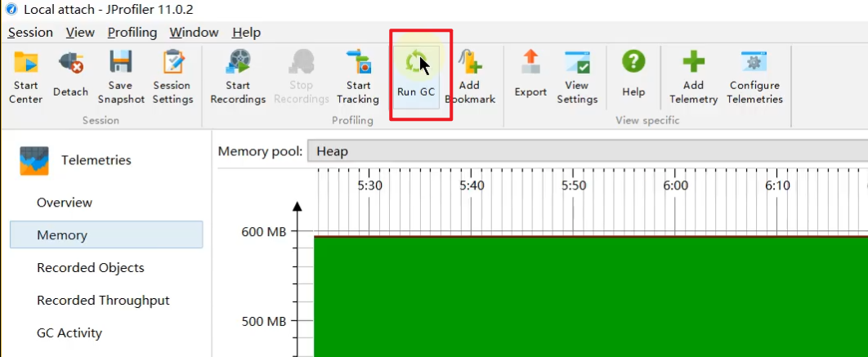Click the 6:10 time axis label
Screen dimensions: 868x357
(777, 185)
